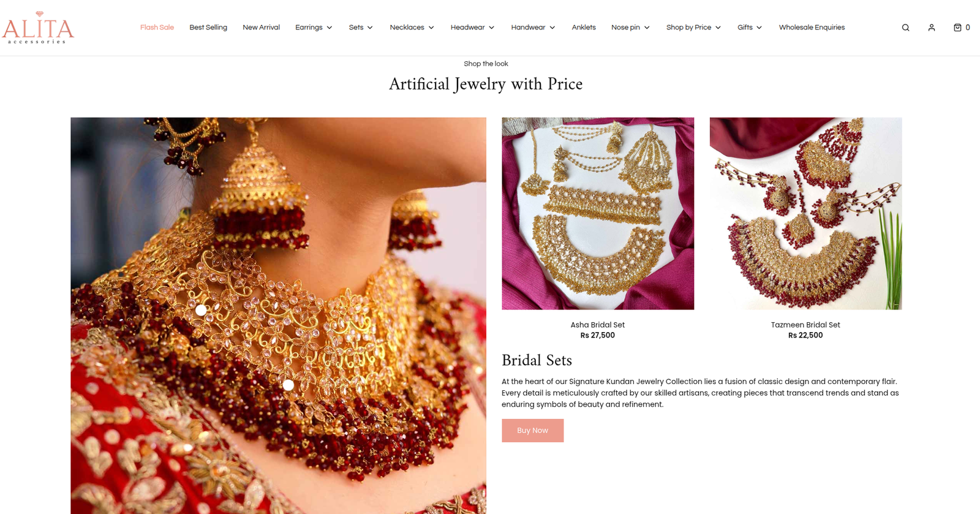Expand the Gifts dropdown menu

click(750, 28)
